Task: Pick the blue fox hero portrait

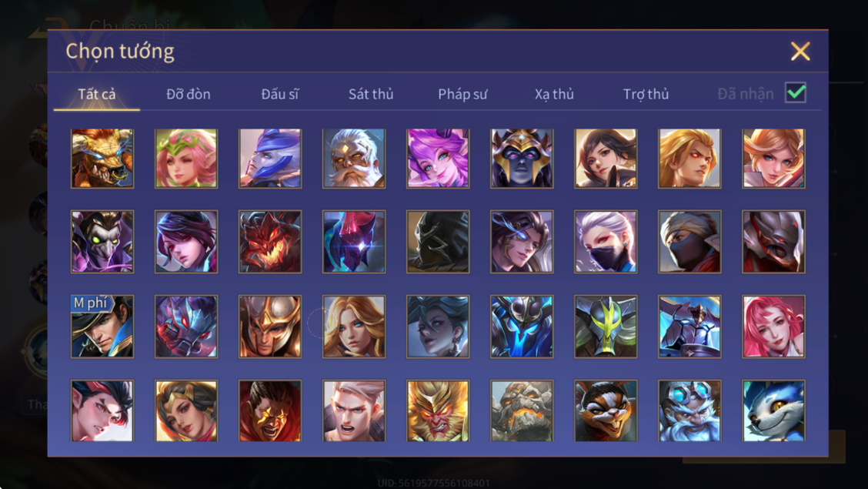Action: pyautogui.click(x=774, y=410)
